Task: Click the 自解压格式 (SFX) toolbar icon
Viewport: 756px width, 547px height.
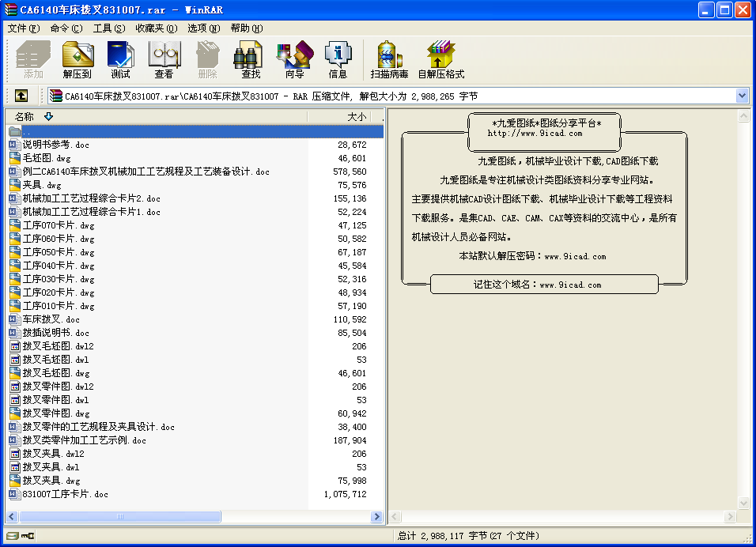Action: [440, 60]
